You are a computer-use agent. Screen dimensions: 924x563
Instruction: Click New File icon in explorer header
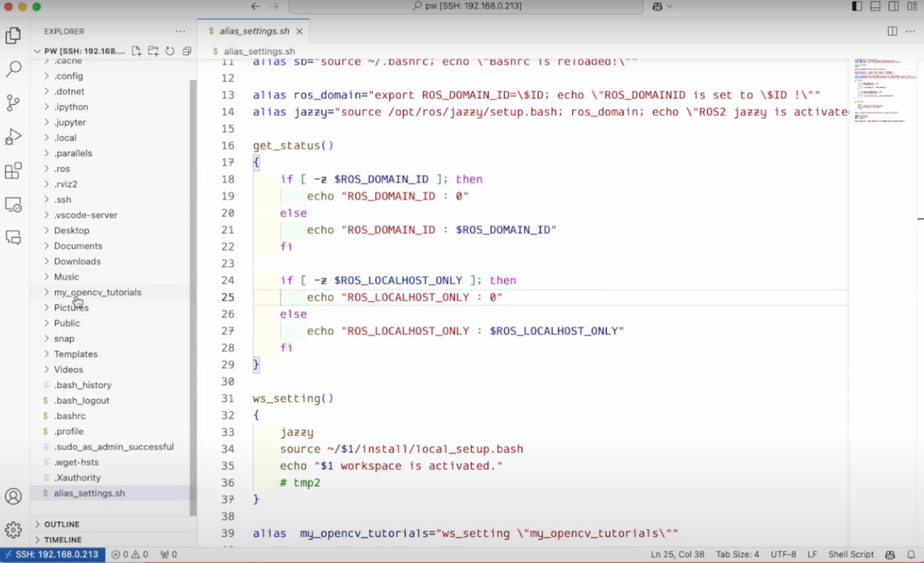(x=137, y=51)
